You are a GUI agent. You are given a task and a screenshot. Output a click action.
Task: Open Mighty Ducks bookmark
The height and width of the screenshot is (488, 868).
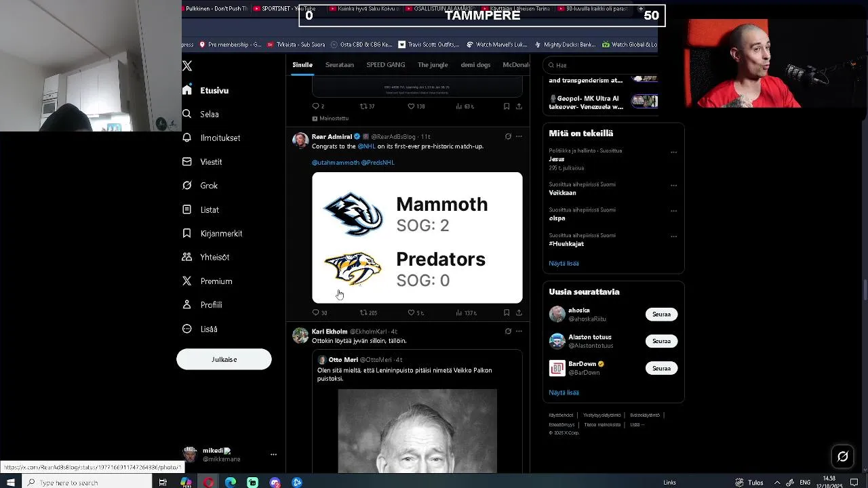565,45
